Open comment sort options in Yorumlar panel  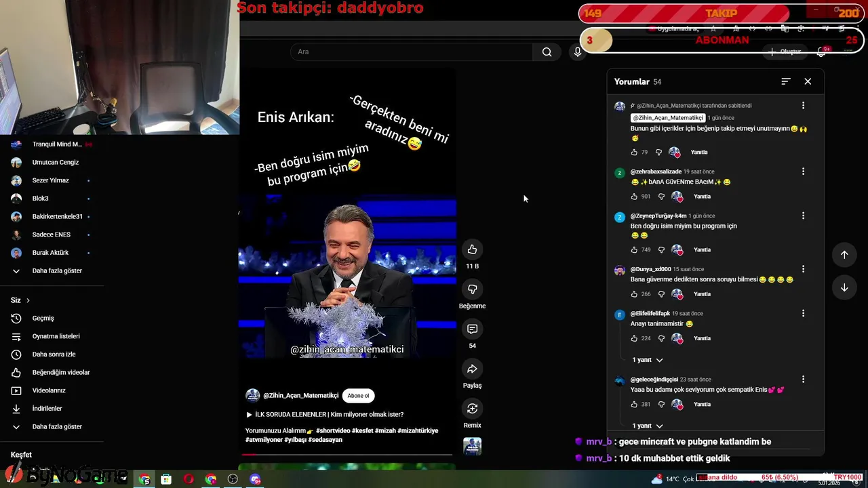pyautogui.click(x=786, y=81)
